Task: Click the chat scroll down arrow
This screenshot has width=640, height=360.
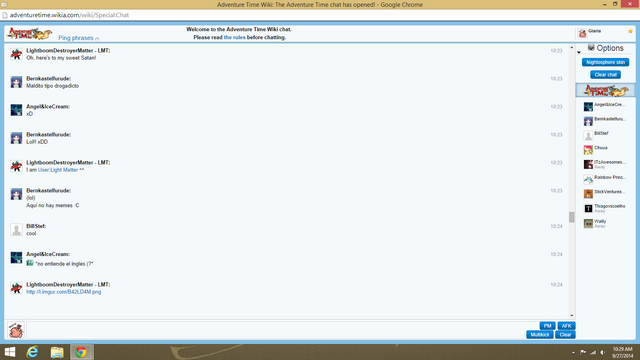Action: pos(571,316)
